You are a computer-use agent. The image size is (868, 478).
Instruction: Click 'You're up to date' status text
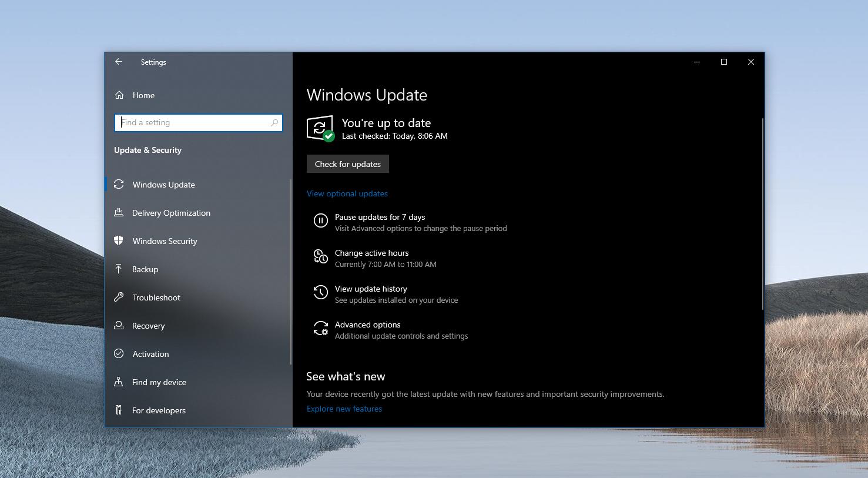pos(386,123)
